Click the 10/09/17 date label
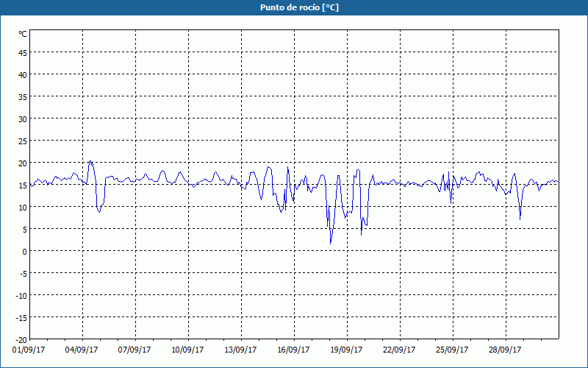Screen dimensions: 588x368 [x=187, y=350]
